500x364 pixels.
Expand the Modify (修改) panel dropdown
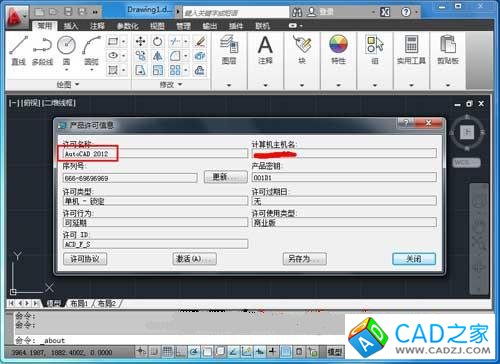[171, 85]
